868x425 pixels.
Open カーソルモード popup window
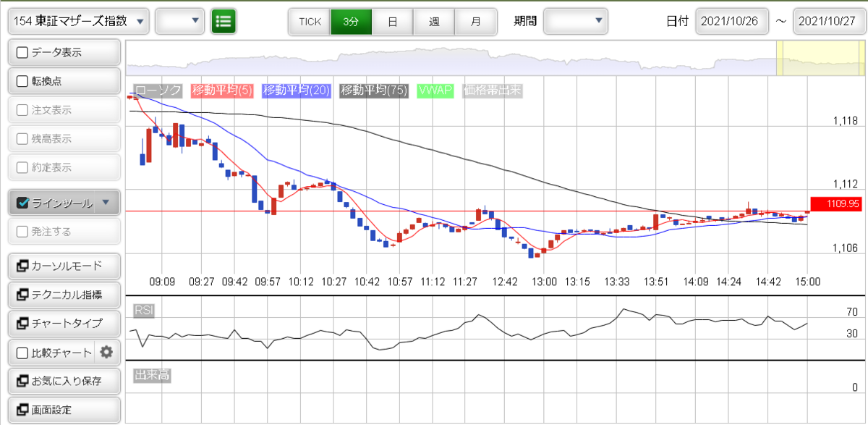64,266
